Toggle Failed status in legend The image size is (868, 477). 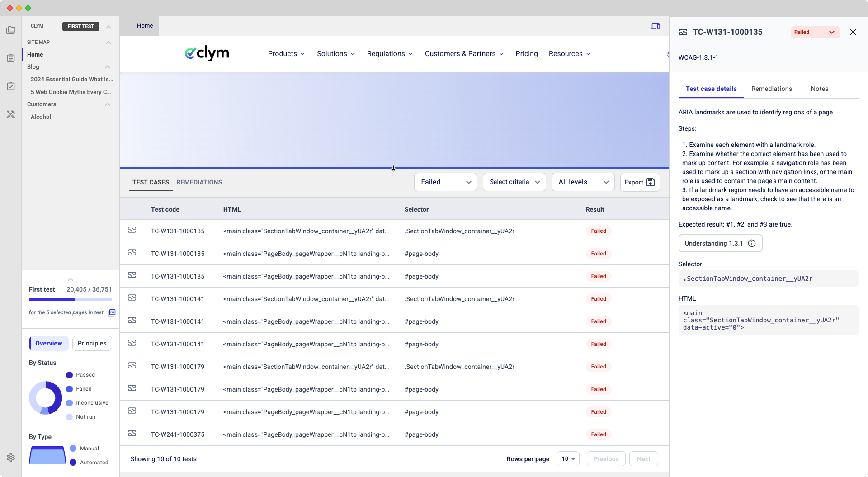tap(79, 389)
